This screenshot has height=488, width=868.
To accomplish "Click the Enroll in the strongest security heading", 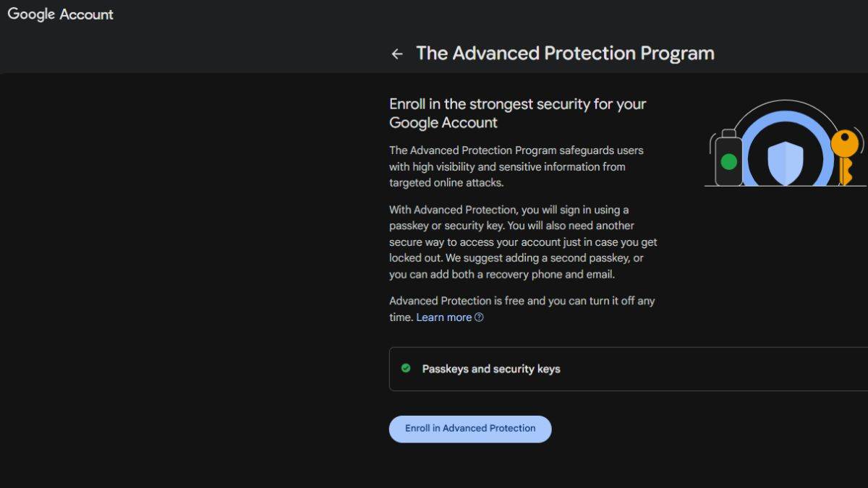I will [x=518, y=113].
